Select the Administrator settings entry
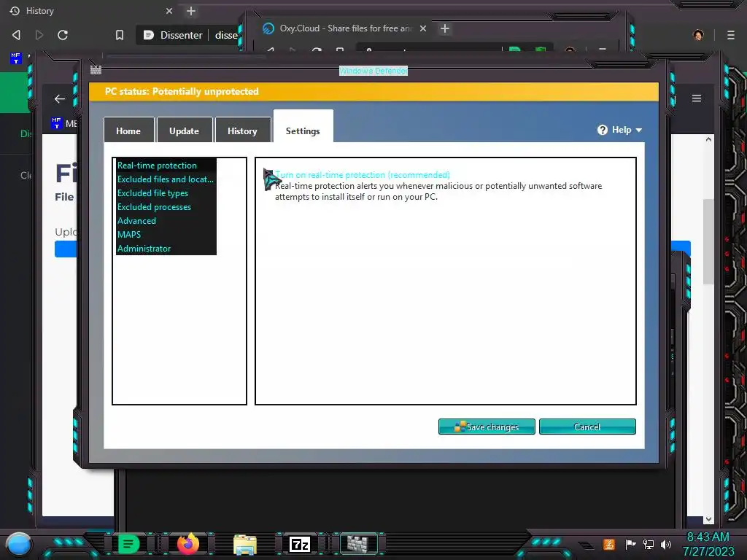Image resolution: width=747 pixels, height=560 pixels. point(144,249)
